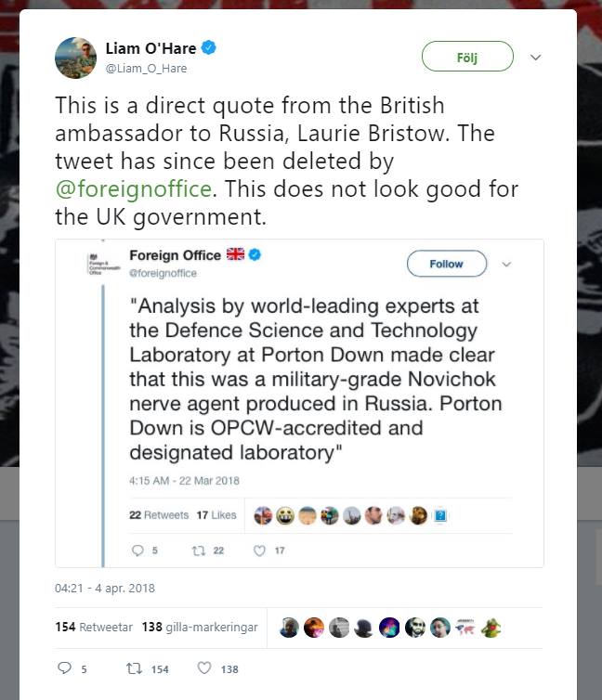Screen dimensions: 602x700
Task: Open the @foreignoffice mention link
Action: (x=134, y=189)
